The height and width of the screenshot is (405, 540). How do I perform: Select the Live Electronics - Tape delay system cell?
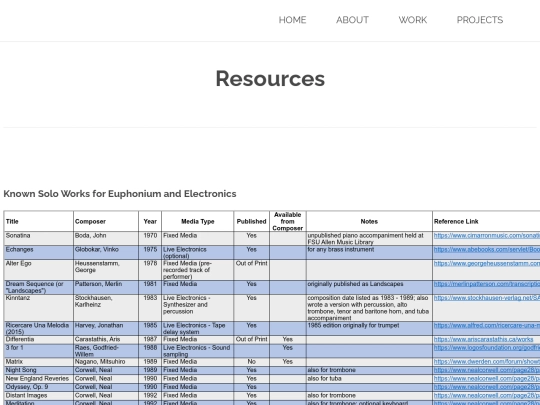click(198, 329)
